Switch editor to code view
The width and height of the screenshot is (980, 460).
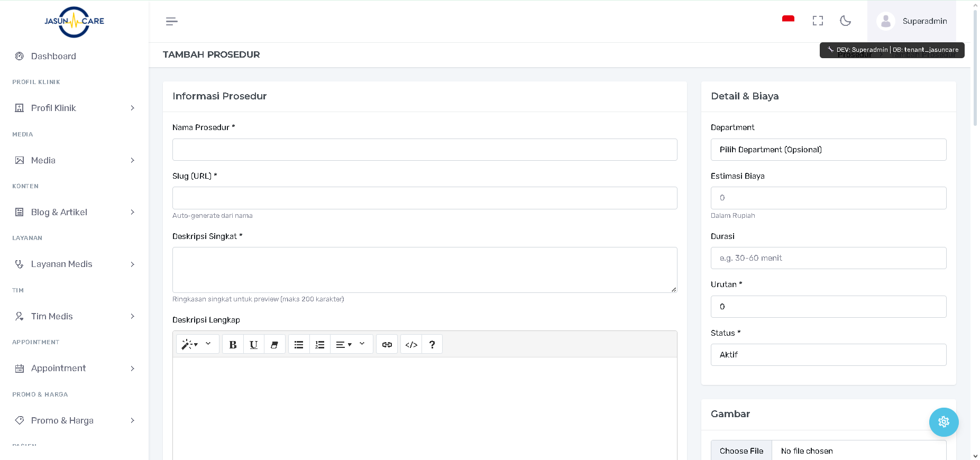[x=411, y=345]
